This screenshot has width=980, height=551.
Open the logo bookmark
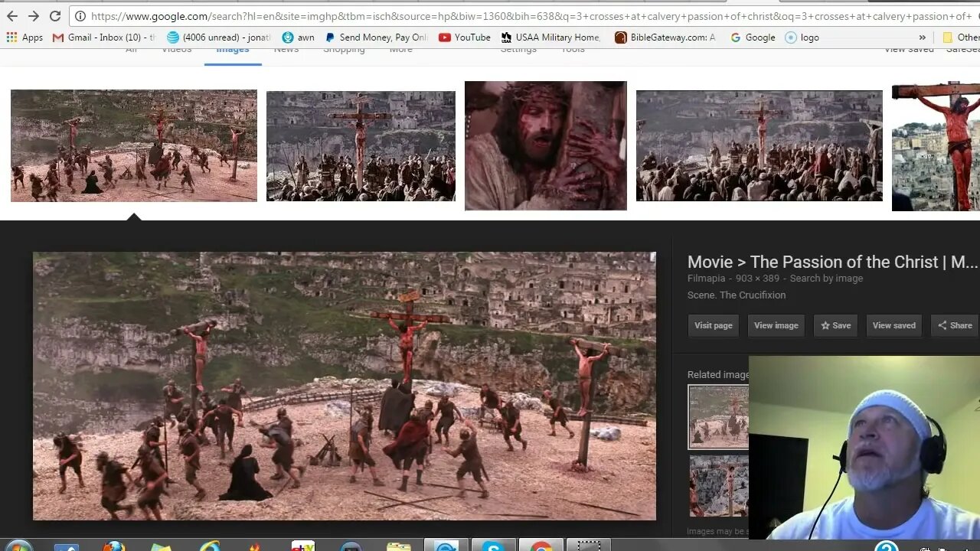pyautogui.click(x=802, y=37)
